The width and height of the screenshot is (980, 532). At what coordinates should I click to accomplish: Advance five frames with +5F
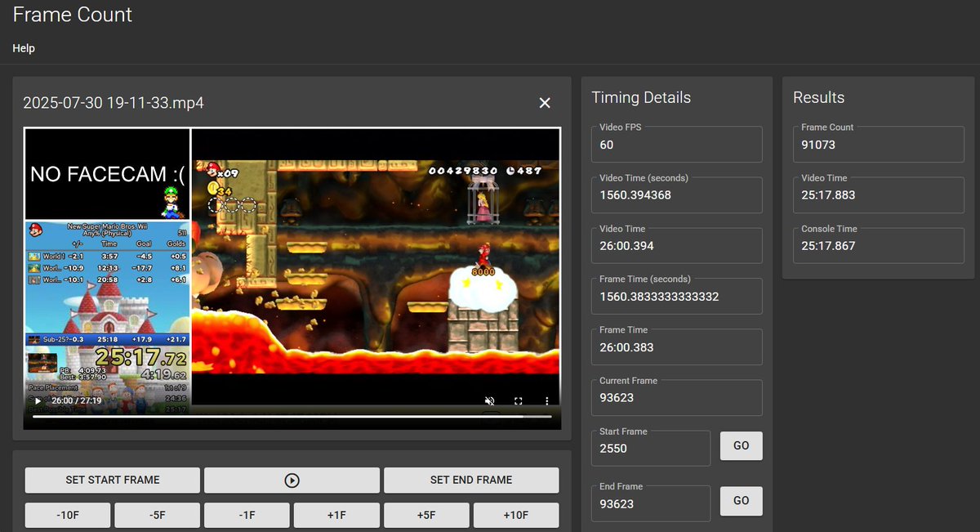(426, 516)
